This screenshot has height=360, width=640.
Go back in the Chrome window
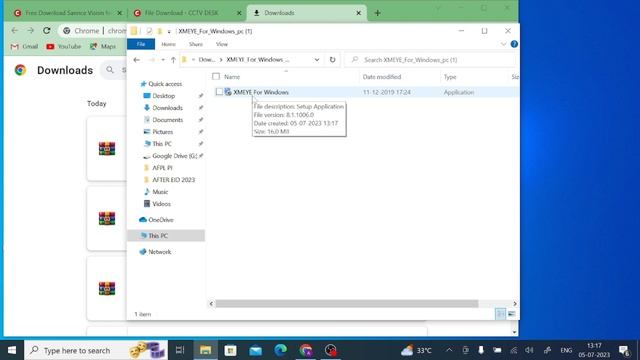(15, 31)
